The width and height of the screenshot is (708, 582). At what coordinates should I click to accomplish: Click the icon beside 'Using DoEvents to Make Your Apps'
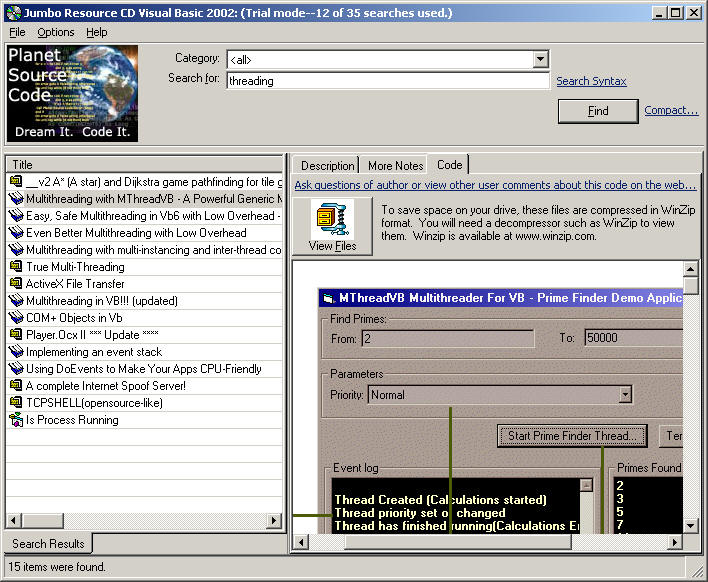tap(16, 368)
